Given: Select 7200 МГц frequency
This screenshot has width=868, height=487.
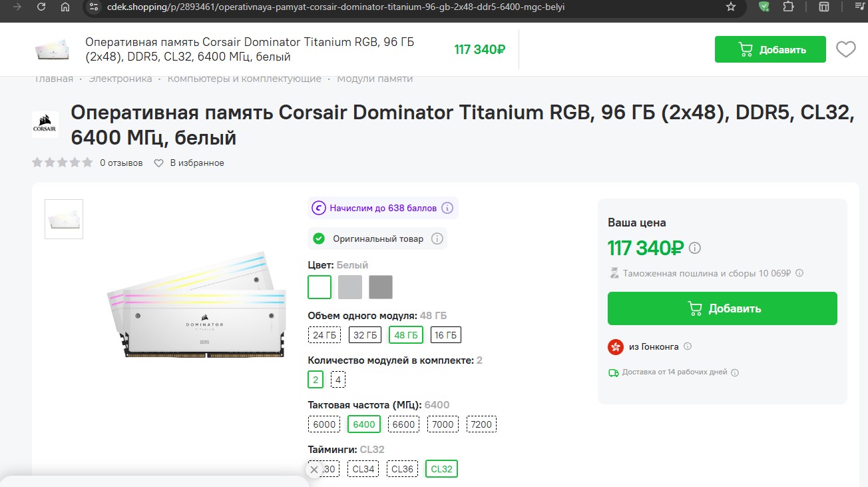Looking at the screenshot, I should (x=481, y=424).
